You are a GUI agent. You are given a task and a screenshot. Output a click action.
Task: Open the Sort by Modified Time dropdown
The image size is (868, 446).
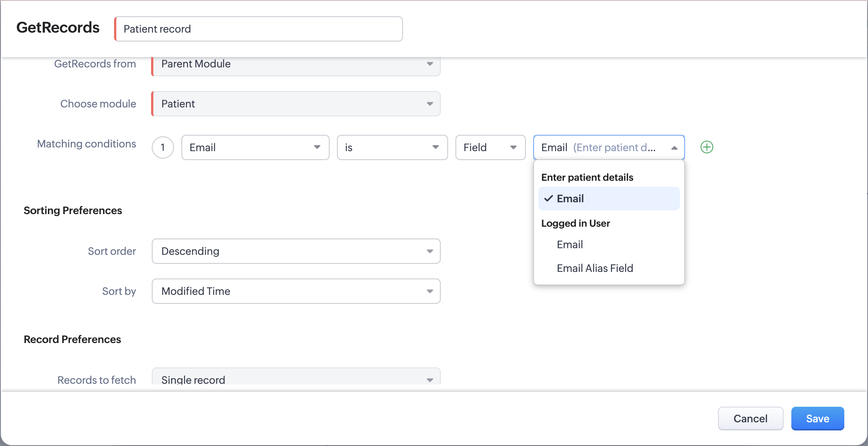pos(296,291)
